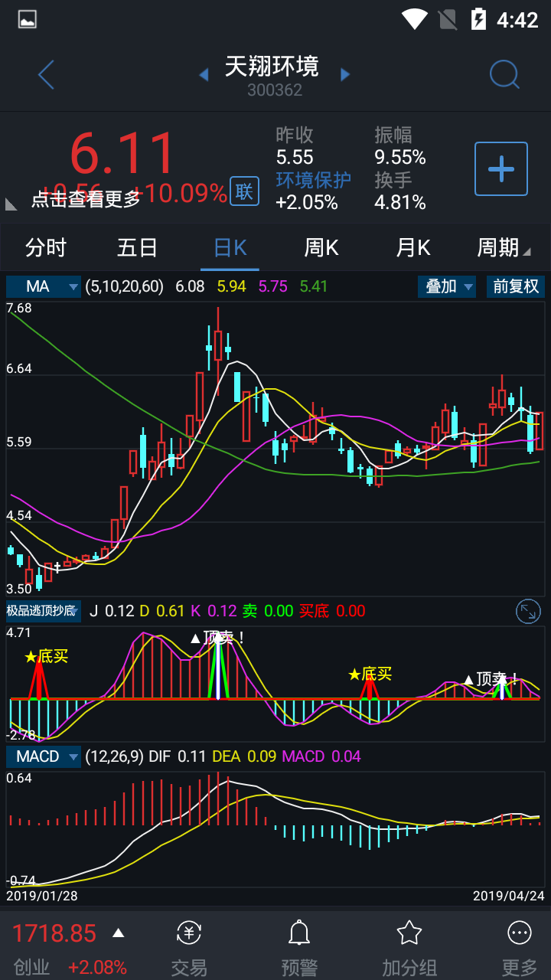The height and width of the screenshot is (980, 551).
Task: Tap the second ▲顶卖 signal marker
Action: coord(492,679)
